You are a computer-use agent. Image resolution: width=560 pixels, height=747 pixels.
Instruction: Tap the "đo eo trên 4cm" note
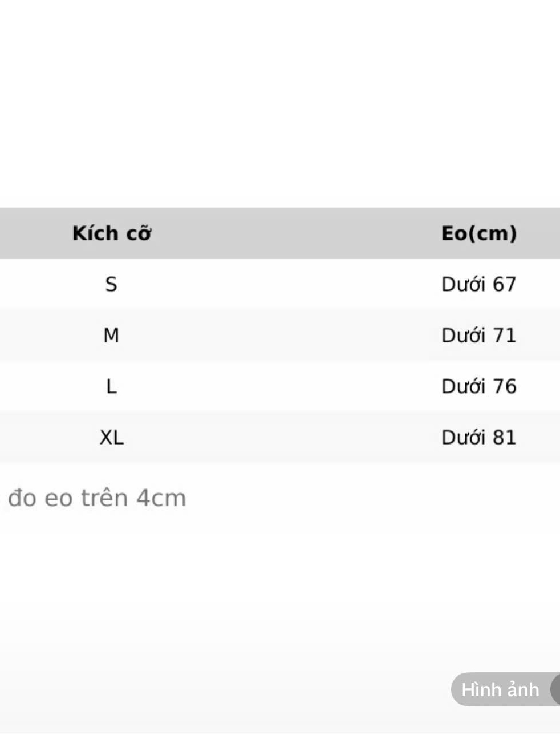(97, 498)
